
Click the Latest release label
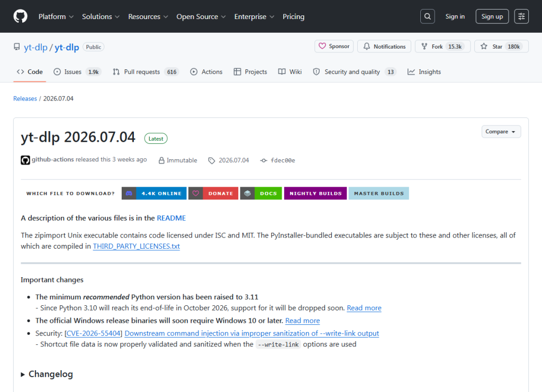tap(156, 139)
